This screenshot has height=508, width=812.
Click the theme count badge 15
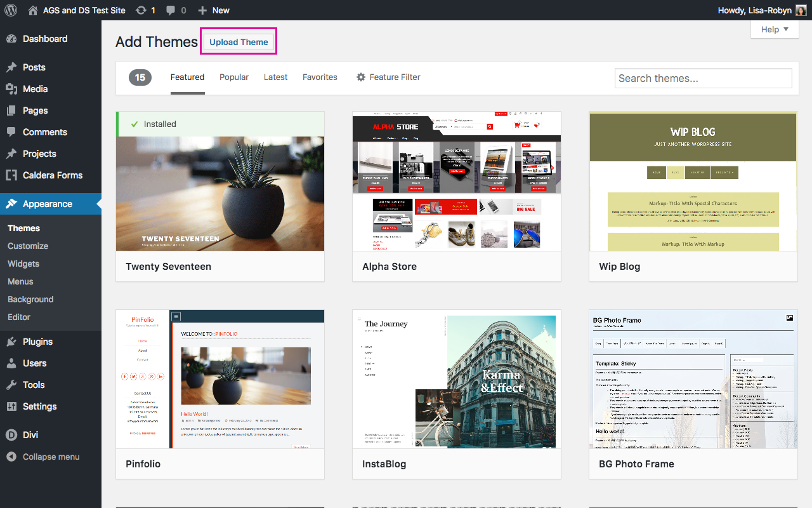(x=140, y=77)
